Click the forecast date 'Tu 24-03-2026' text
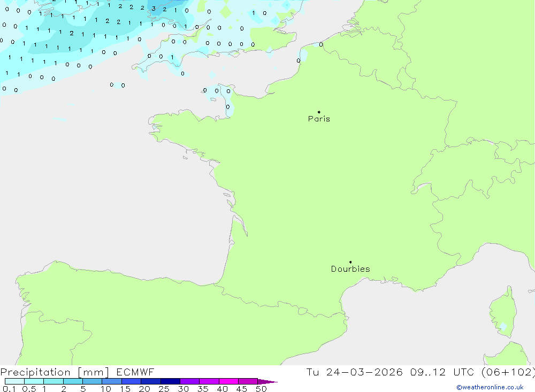 point(354,372)
